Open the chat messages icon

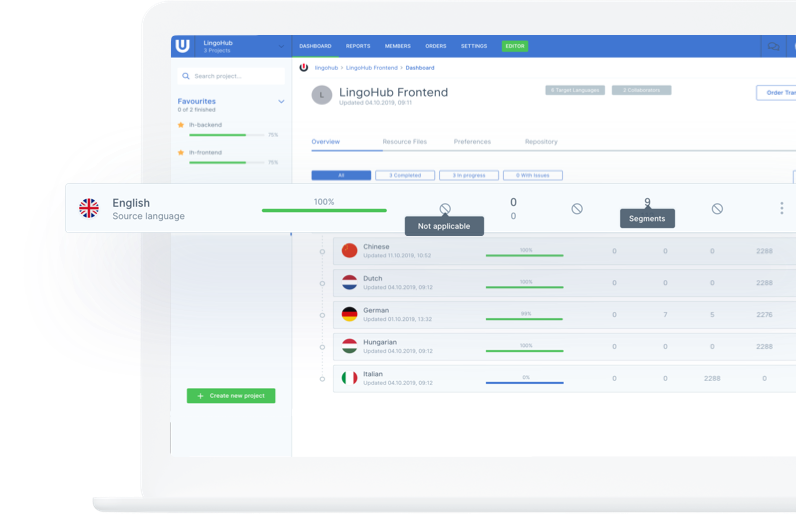click(773, 46)
